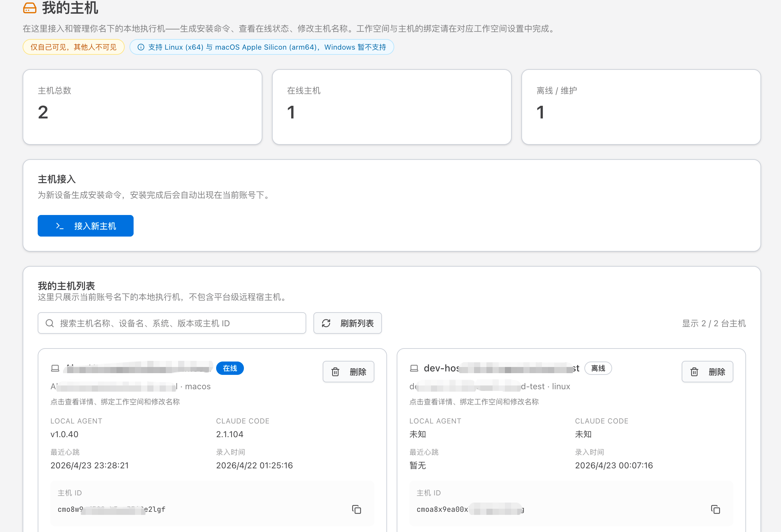
Task: Open the 离线 / 维护 summary card
Action: pyautogui.click(x=641, y=107)
